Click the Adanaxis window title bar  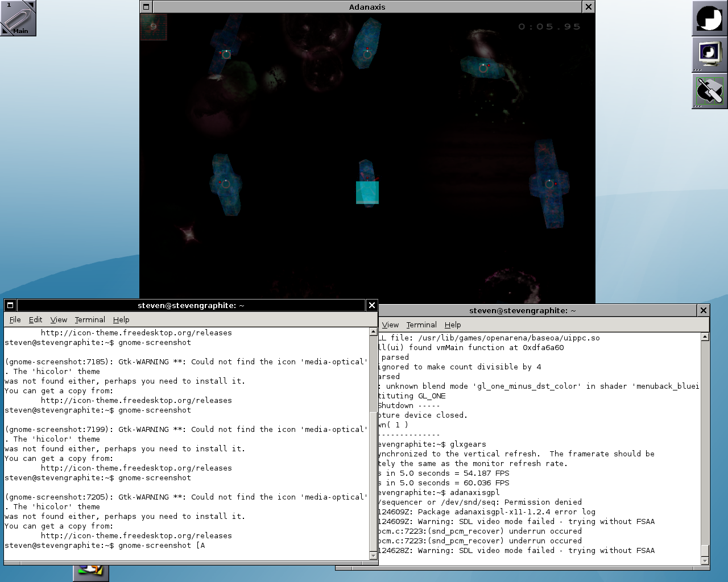(367, 7)
